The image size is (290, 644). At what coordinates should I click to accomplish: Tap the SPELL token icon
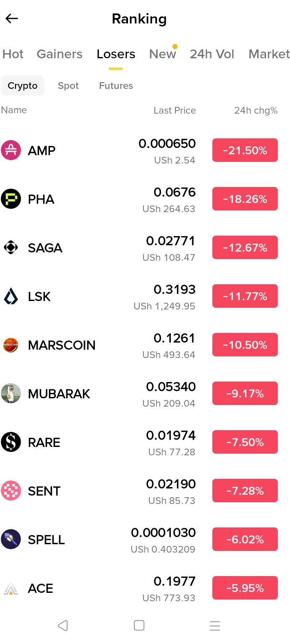pyautogui.click(x=11, y=539)
